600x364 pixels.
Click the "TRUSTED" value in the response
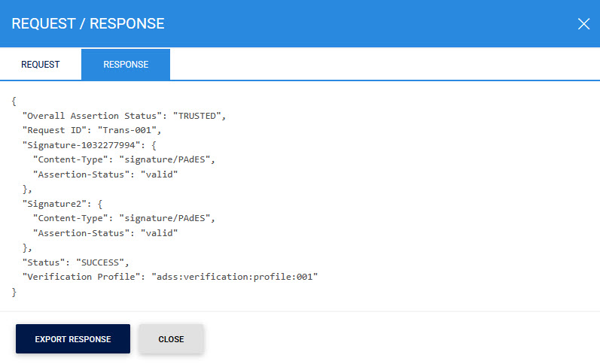198,116
